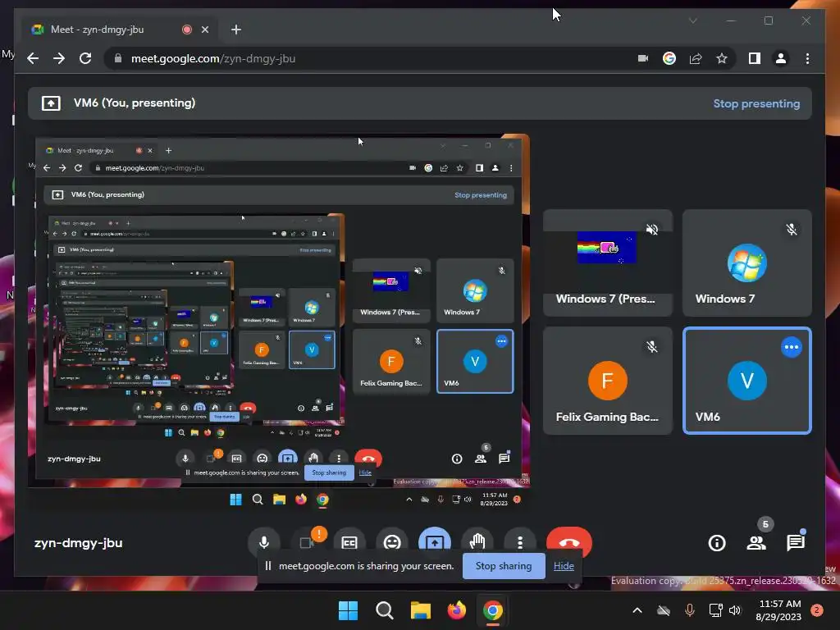Go back with browser back arrow
The width and height of the screenshot is (840, 630).
(33, 58)
